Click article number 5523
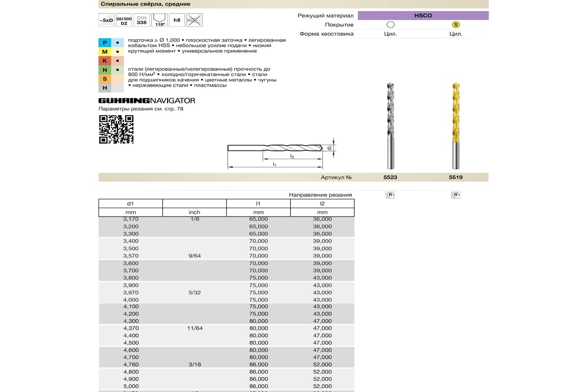This screenshot has height=392, width=588. [x=390, y=177]
